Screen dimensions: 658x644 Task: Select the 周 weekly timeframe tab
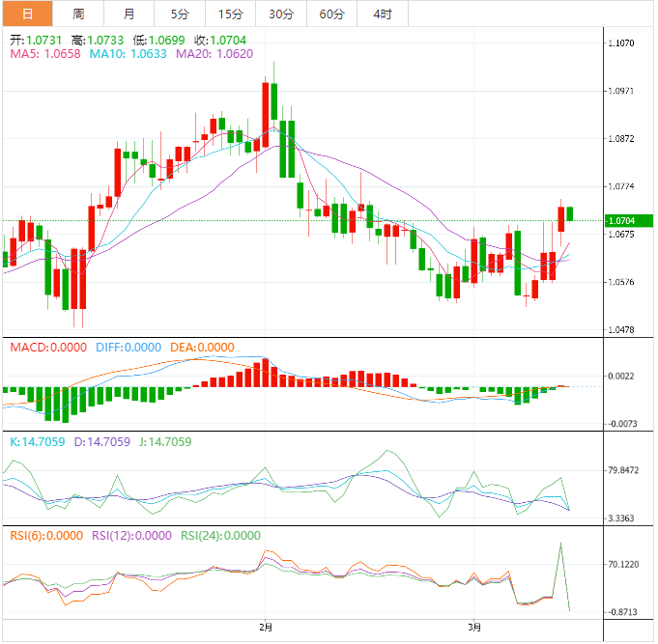[77, 14]
